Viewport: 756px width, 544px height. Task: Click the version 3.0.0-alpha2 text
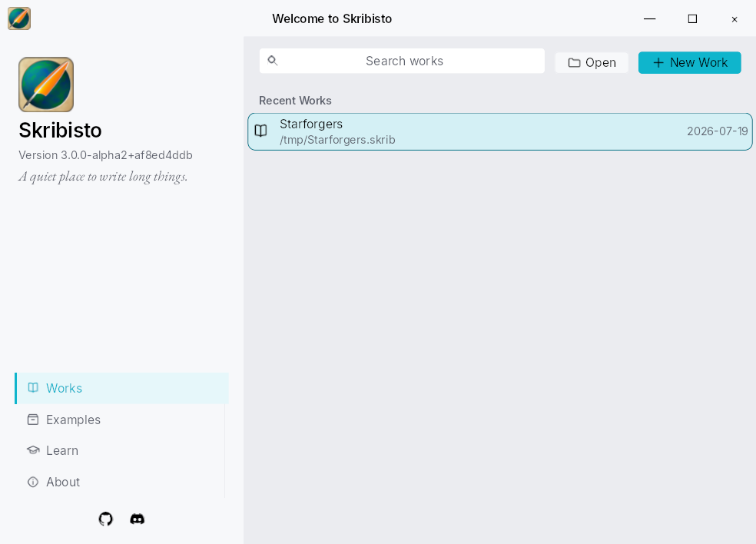105,155
